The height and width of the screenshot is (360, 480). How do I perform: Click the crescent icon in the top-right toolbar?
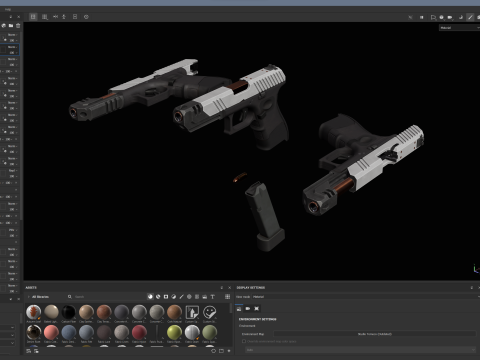[461, 17]
